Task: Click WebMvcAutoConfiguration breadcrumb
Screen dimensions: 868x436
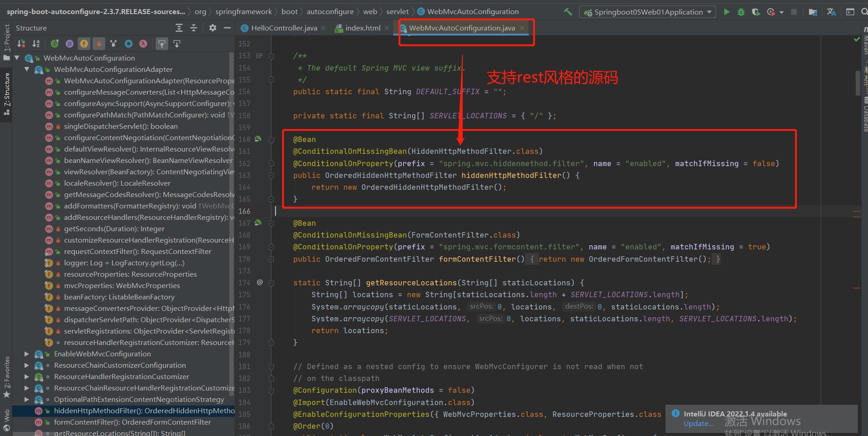Action: [x=468, y=12]
